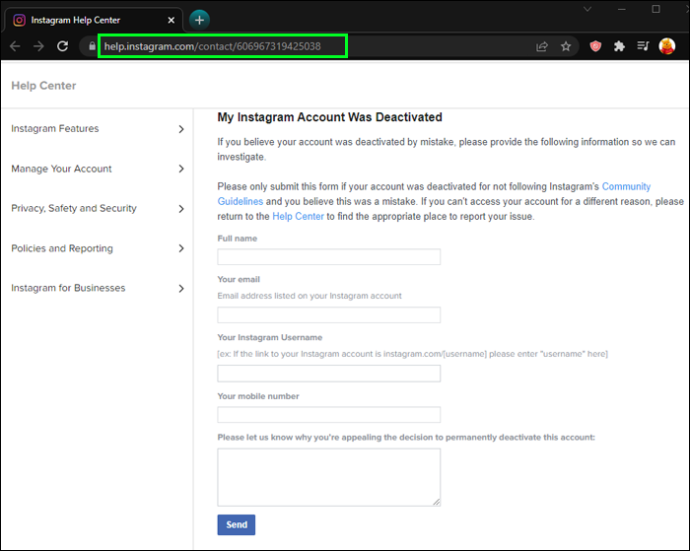Image resolution: width=690 pixels, height=551 pixels.
Task: Expand Policies and Reporting chevron
Action: click(181, 249)
